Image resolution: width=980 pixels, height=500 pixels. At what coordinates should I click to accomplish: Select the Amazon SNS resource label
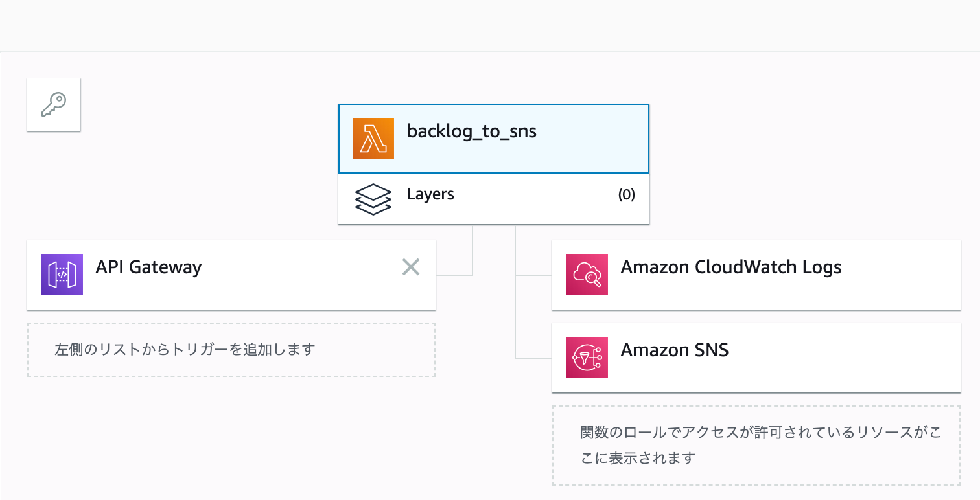(x=675, y=350)
